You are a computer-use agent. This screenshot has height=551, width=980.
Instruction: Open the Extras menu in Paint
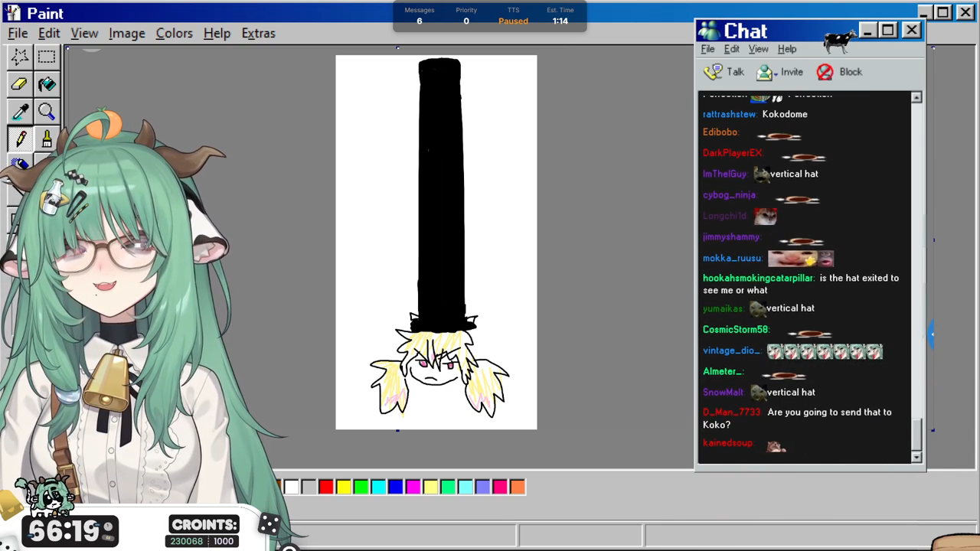pos(258,33)
